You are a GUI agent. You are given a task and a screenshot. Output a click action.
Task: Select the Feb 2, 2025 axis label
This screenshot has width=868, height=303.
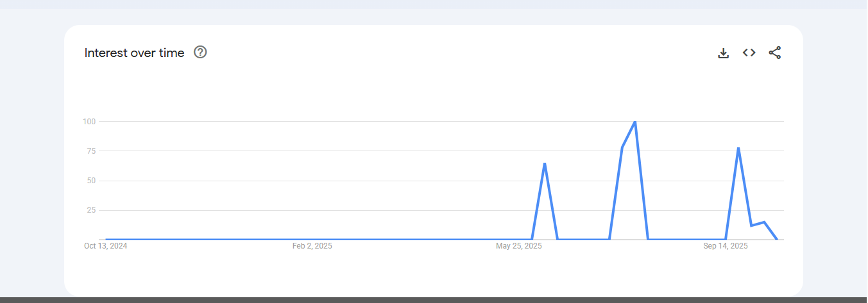pyautogui.click(x=312, y=246)
